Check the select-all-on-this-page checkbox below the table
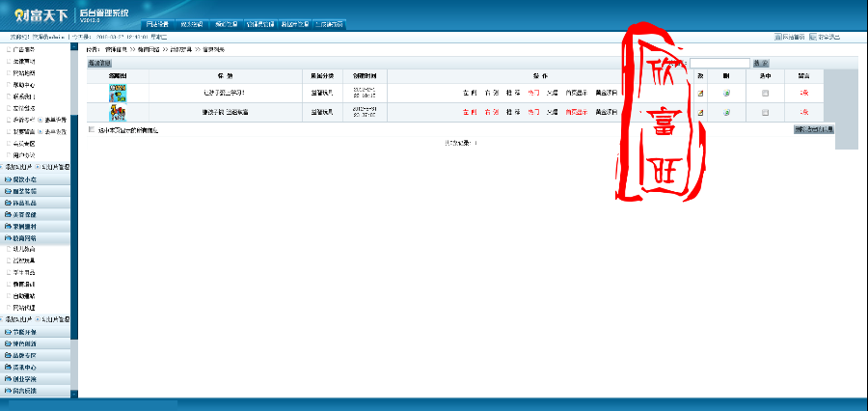 (92, 129)
